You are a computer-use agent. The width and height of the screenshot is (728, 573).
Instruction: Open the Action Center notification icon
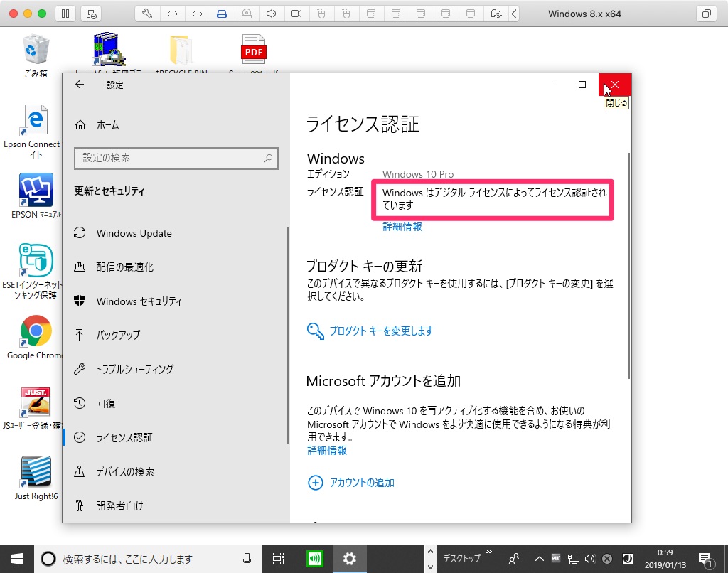[x=706, y=559]
